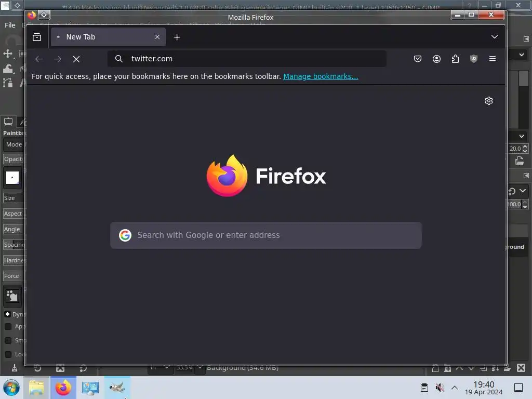Screen dimensions: 532x399
Task: Open GIMP right dock tab-configure arrow at top
Action: pos(526,39)
